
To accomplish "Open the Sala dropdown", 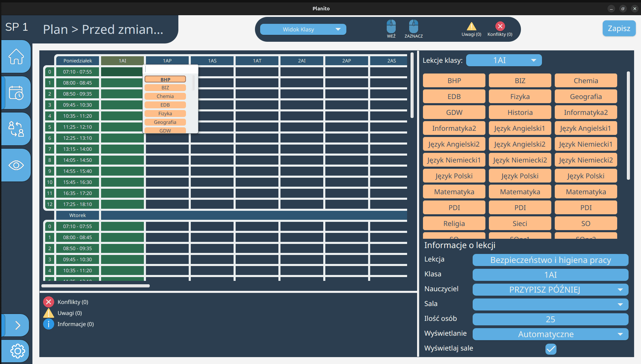I will (x=550, y=304).
